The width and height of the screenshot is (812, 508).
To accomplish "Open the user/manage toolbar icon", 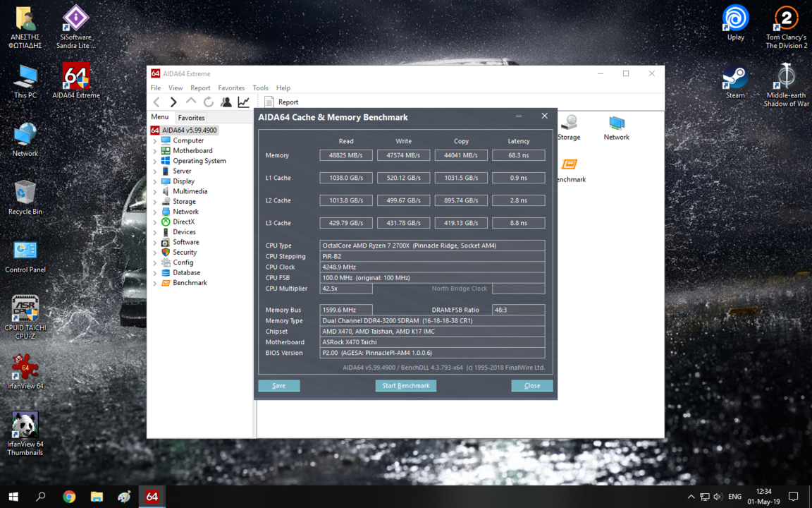I will (226, 102).
